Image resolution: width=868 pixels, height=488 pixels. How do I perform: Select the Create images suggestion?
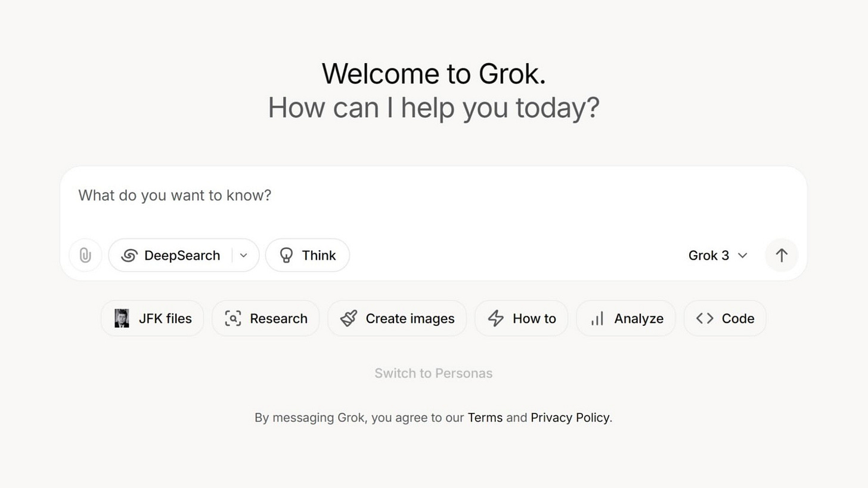click(397, 318)
